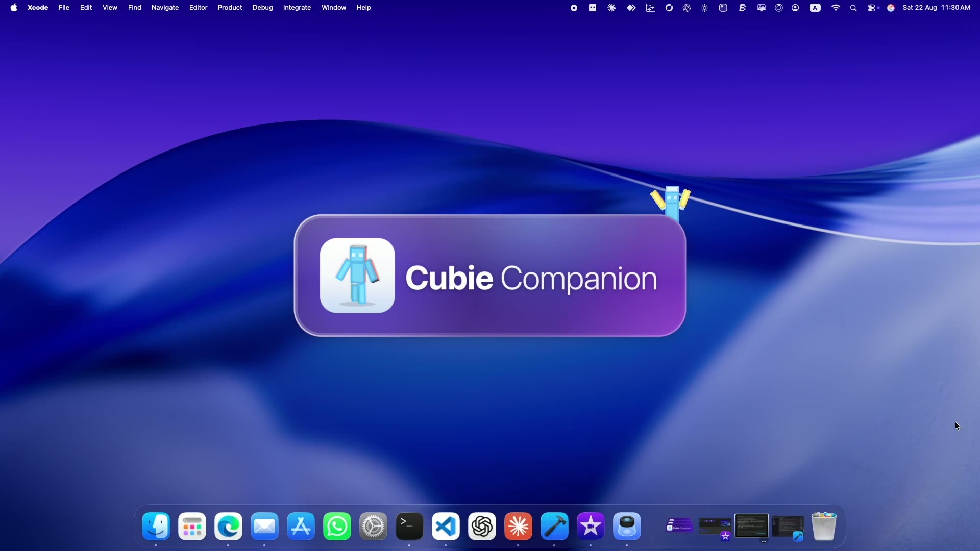Image resolution: width=980 pixels, height=551 pixels.
Task: Click the Cubie character on the banner corner
Action: point(671,203)
